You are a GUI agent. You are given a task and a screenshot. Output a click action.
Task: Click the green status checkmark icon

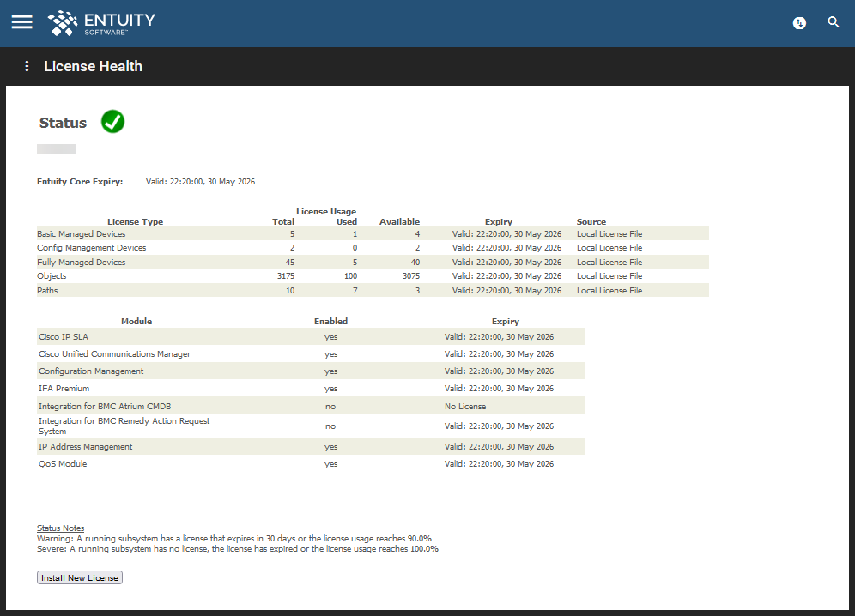(x=112, y=122)
